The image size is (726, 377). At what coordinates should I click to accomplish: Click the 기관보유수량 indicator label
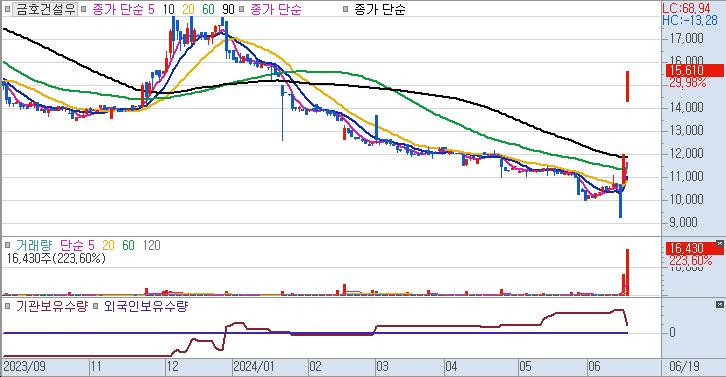pyautogui.click(x=51, y=306)
